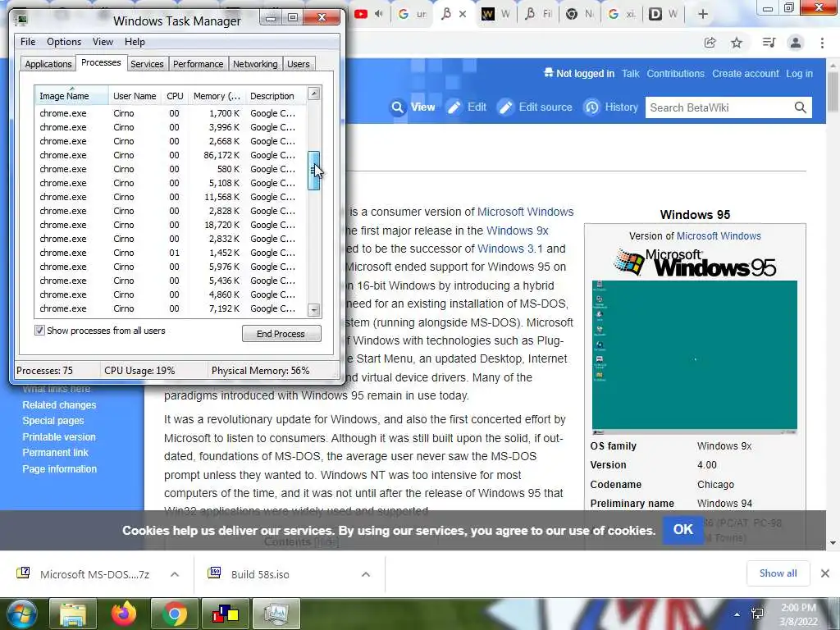
Task: Open the Chrome profile avatar icon
Action: click(x=796, y=43)
